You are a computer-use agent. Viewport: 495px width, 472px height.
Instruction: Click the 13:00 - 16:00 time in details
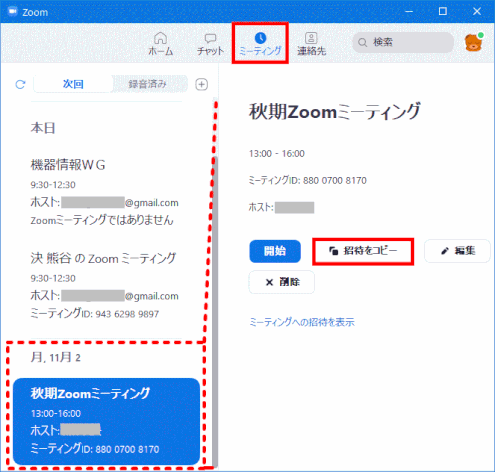tap(277, 154)
